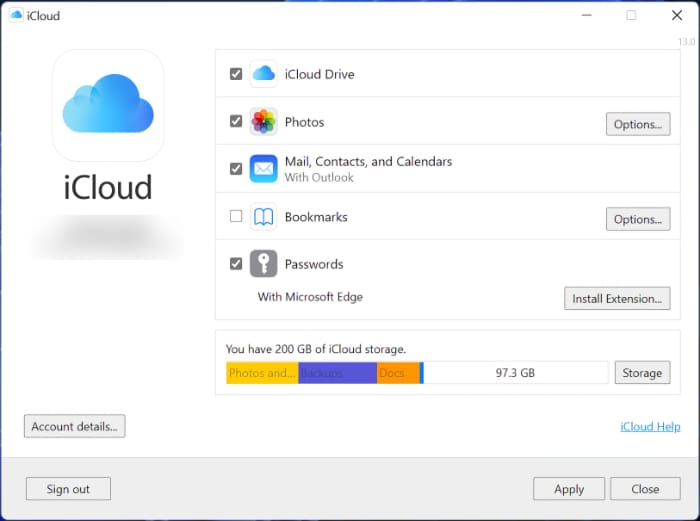Screen dimensions: 700x521
Task: Click the iCloud Drive label
Action: pos(320,74)
